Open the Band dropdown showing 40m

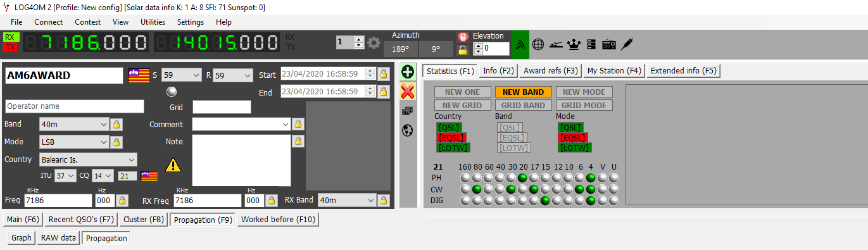coord(74,124)
